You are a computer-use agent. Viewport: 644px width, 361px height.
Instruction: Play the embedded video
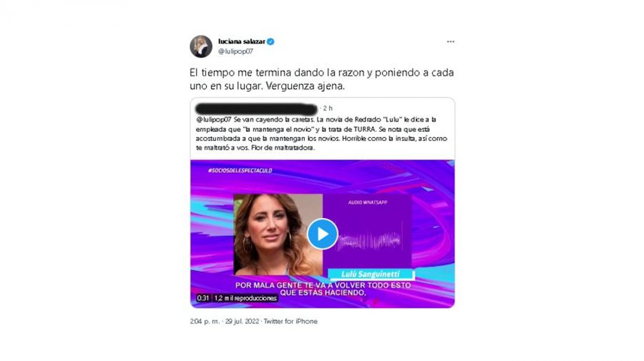(322, 234)
